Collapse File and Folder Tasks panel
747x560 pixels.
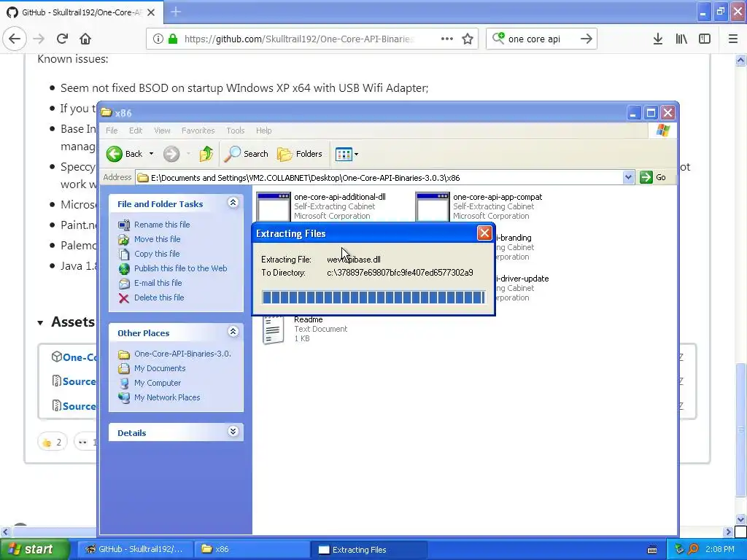coord(233,203)
